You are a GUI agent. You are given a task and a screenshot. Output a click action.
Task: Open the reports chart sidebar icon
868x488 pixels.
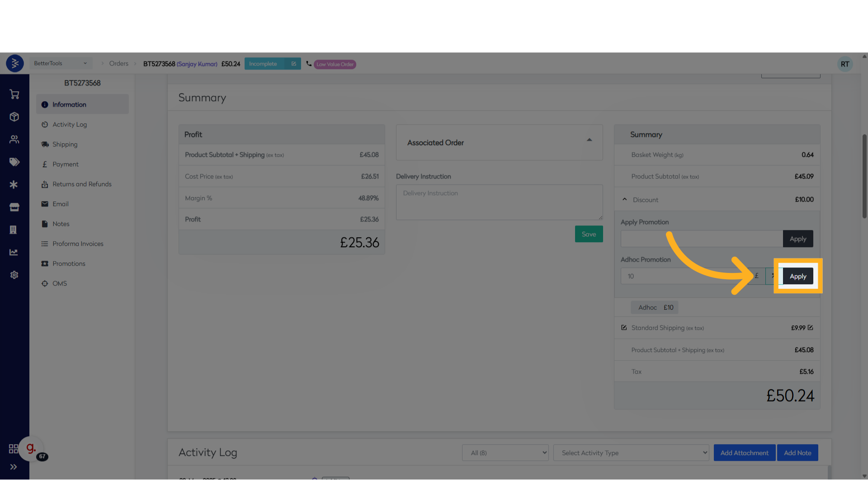coord(14,253)
